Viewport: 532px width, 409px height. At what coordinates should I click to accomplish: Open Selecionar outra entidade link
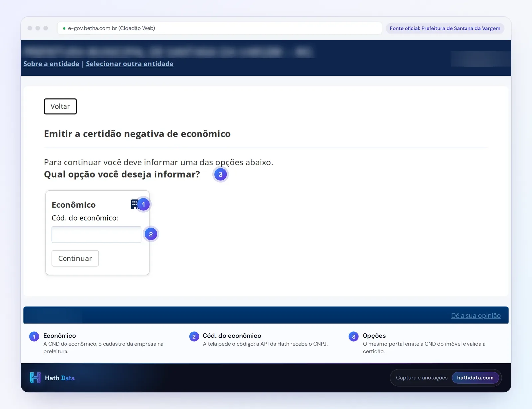click(x=130, y=64)
